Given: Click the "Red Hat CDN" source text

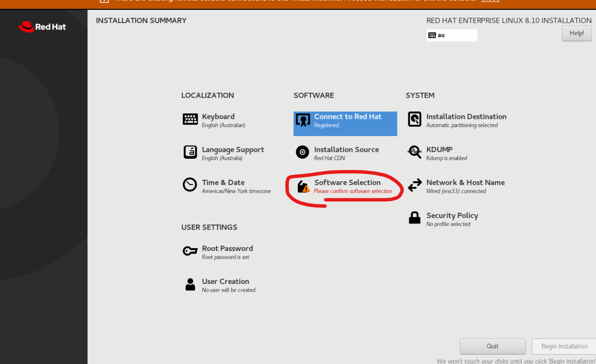Looking at the screenshot, I should click(330, 159).
